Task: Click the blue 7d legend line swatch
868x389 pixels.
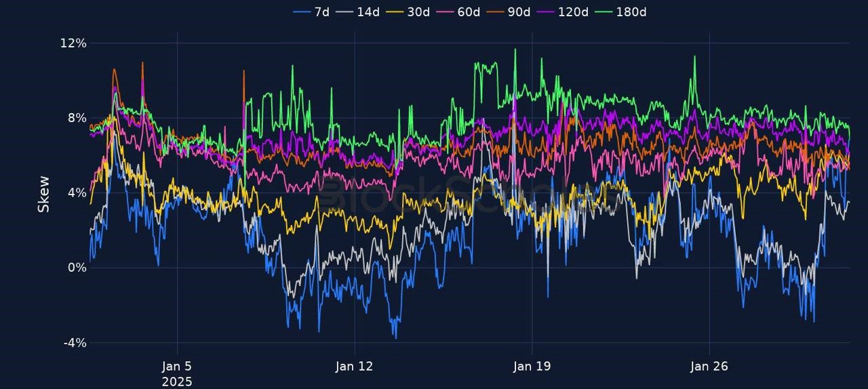Action: coord(302,12)
